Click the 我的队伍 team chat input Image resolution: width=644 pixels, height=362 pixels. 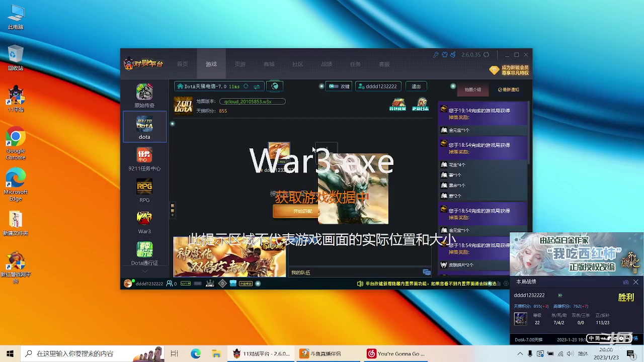(355, 273)
